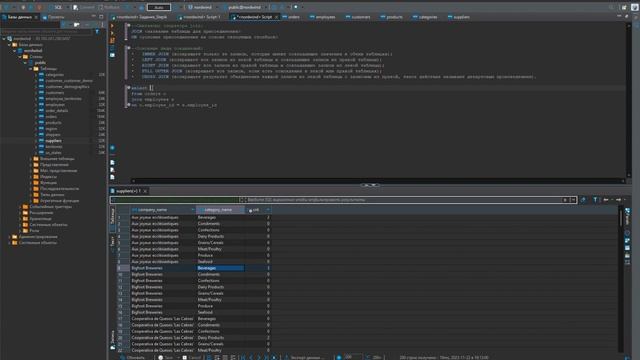
Task: Click the Cancel button in results toolbar
Action: point(191,357)
